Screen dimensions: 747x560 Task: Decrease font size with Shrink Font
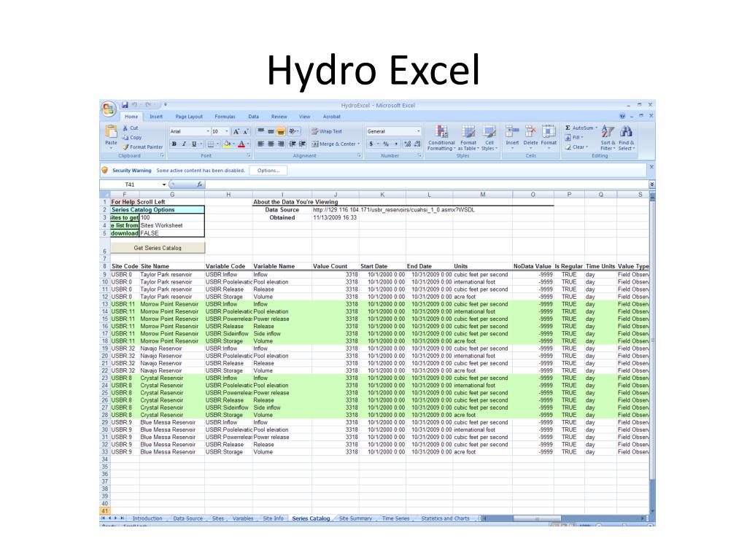[246, 131]
